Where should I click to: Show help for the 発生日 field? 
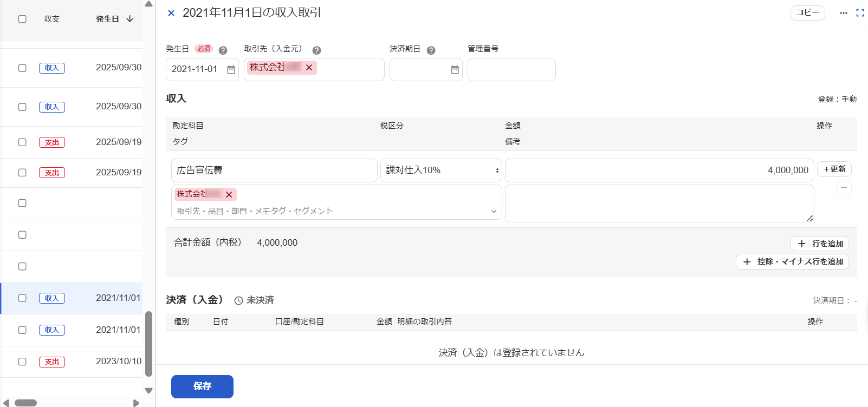[223, 50]
